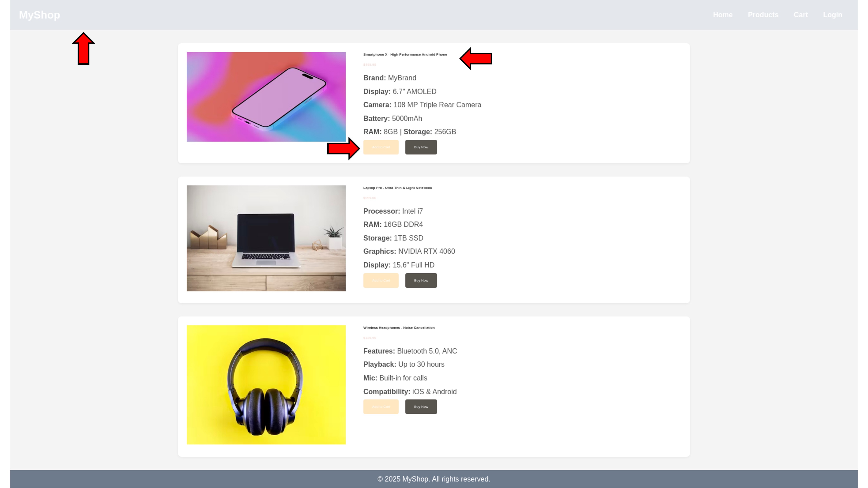868x488 pixels.
Task: Go to the Home page
Action: 722,15
